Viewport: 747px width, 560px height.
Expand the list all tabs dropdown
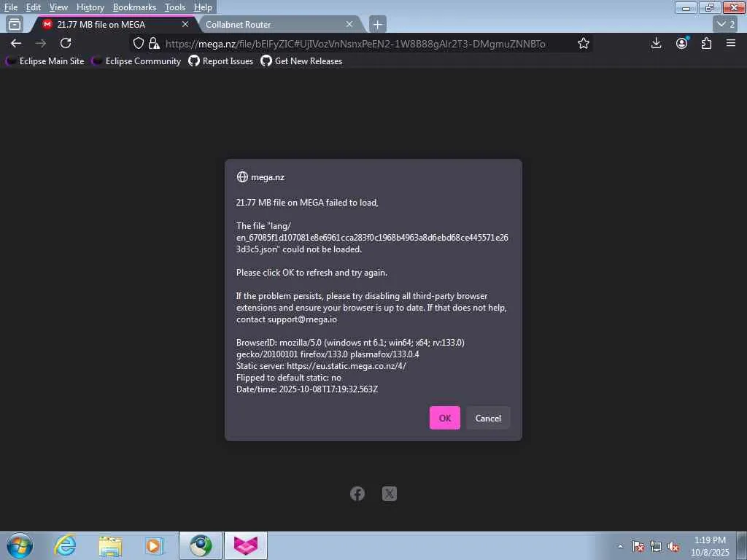[x=726, y=24]
